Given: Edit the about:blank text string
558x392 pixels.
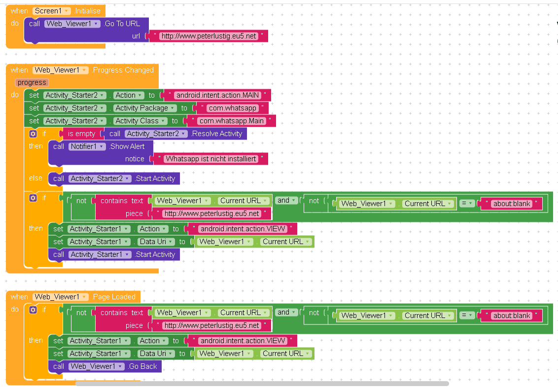Looking at the screenshot, I should (x=512, y=203).
